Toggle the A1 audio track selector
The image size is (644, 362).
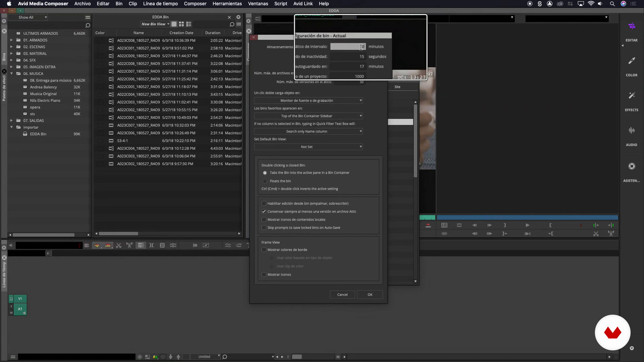[x=20, y=309]
